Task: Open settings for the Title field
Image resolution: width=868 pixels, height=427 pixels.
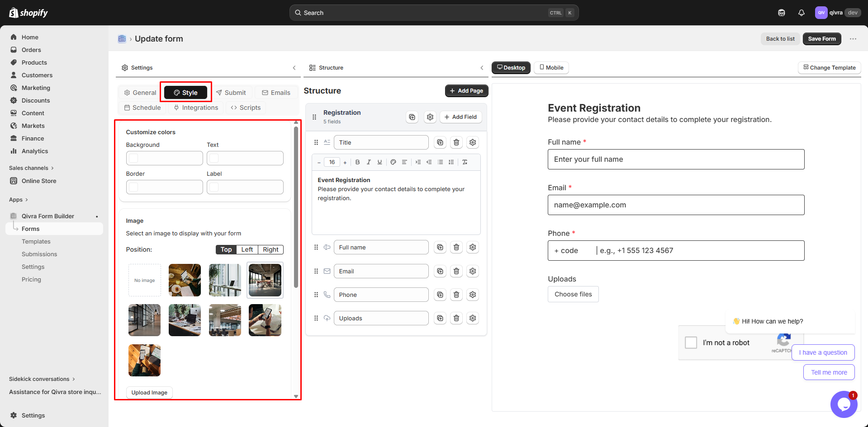Action: [473, 142]
